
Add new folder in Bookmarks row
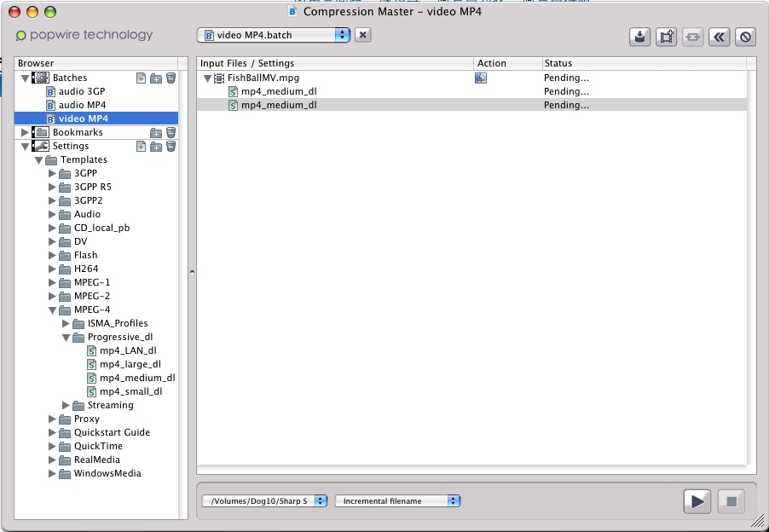click(156, 132)
